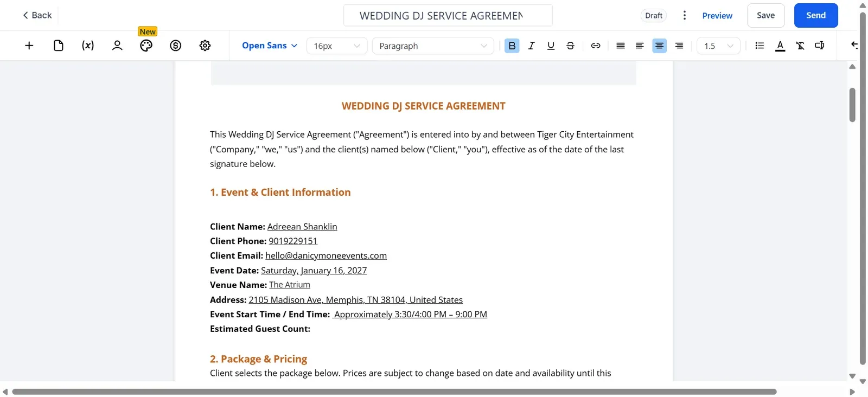Viewport: 868px width, 397px height.
Task: Toggle center alignment
Action: (660, 46)
